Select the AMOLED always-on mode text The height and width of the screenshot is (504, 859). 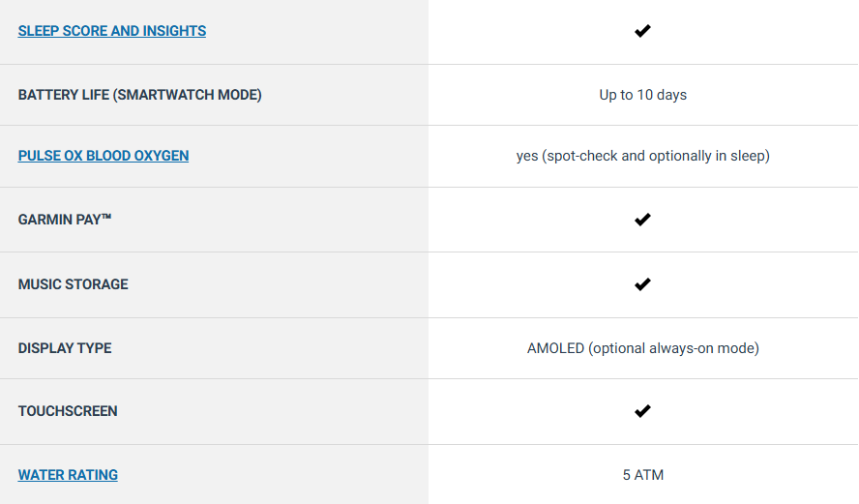pos(642,348)
